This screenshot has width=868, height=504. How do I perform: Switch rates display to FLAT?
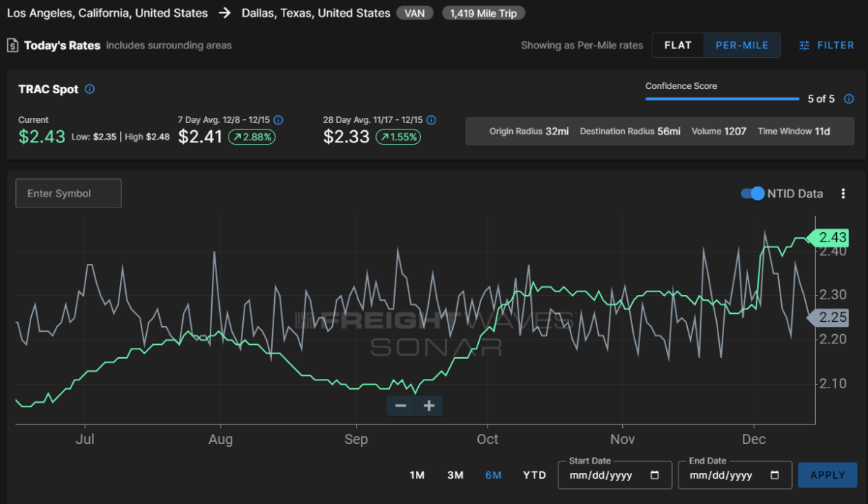[x=678, y=45]
